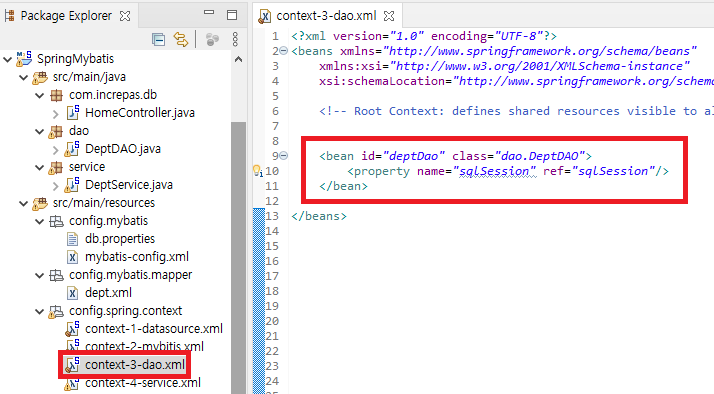The width and height of the screenshot is (714, 394).
Task: Select the Package Explorer tab
Action: coord(66,16)
